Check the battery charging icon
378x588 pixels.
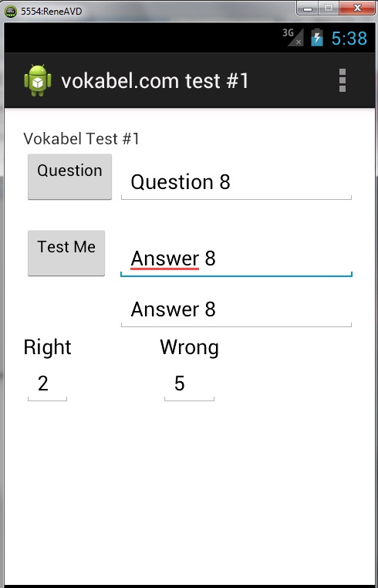[x=317, y=38]
